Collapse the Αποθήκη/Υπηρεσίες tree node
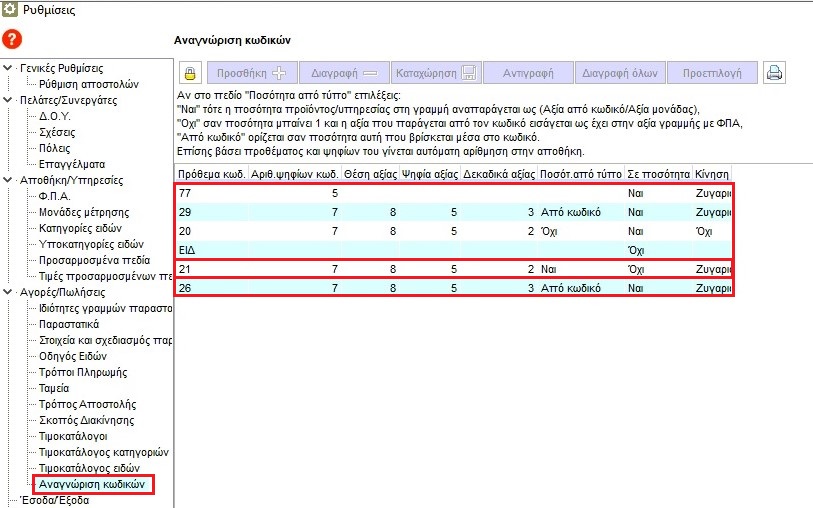The height and width of the screenshot is (508, 813). tap(8, 180)
